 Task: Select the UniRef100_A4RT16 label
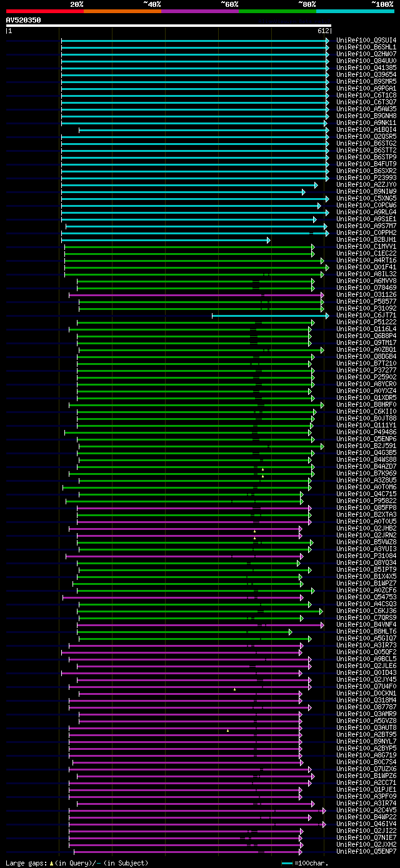tap(366, 260)
